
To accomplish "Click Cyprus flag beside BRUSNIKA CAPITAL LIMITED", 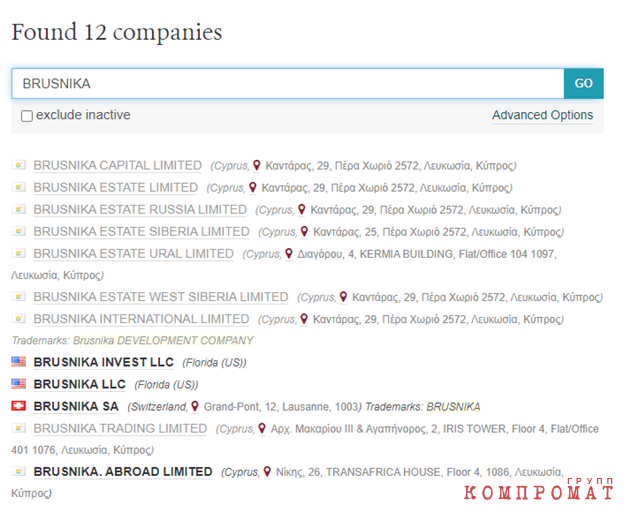I will click(x=18, y=165).
